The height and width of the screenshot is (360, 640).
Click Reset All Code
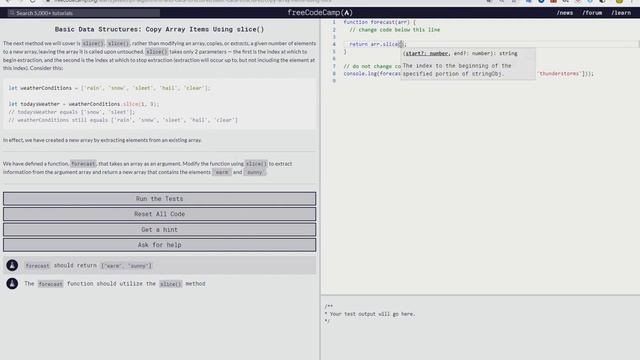click(160, 214)
